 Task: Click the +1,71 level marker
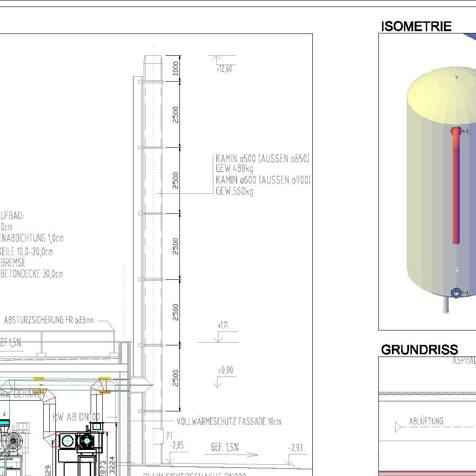click(223, 325)
